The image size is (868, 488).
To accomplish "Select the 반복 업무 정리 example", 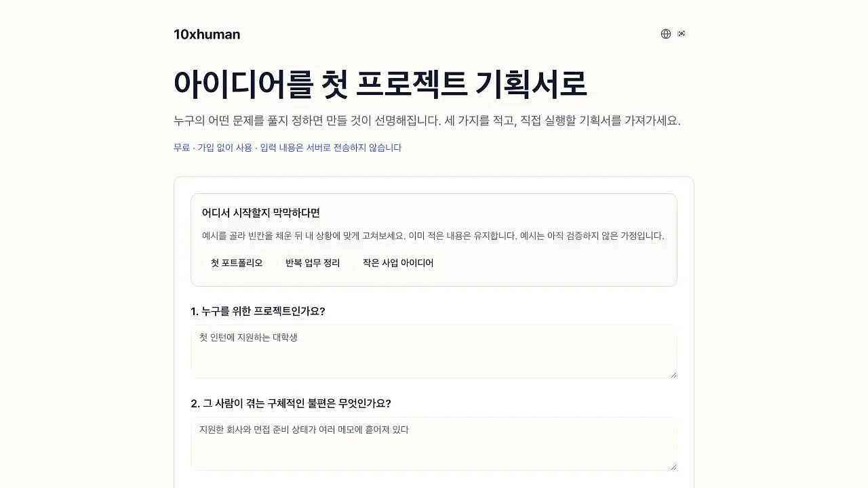I will [313, 263].
